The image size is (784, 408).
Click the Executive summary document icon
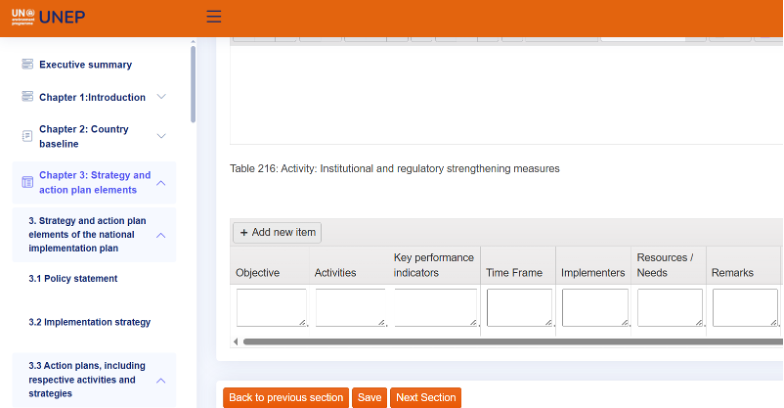28,64
